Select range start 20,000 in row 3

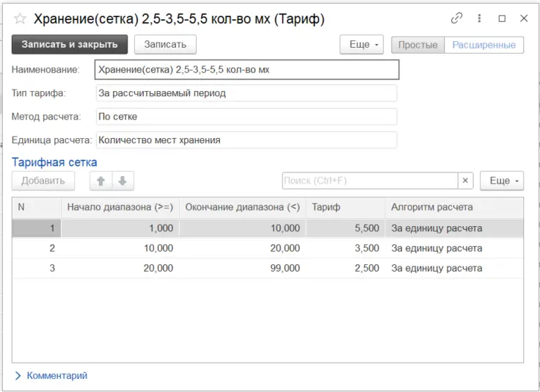pyautogui.click(x=120, y=268)
